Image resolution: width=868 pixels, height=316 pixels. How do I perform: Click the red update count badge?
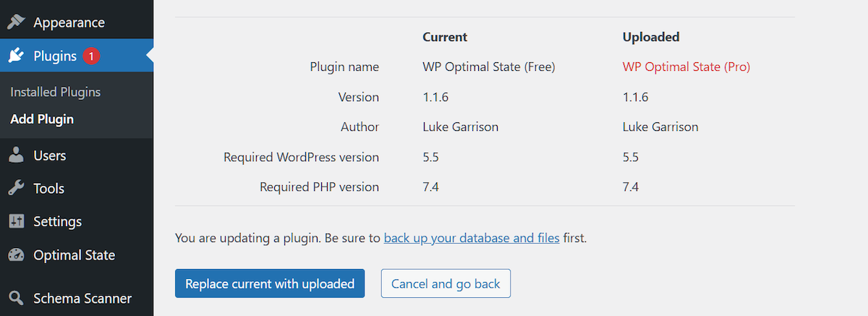[91, 56]
